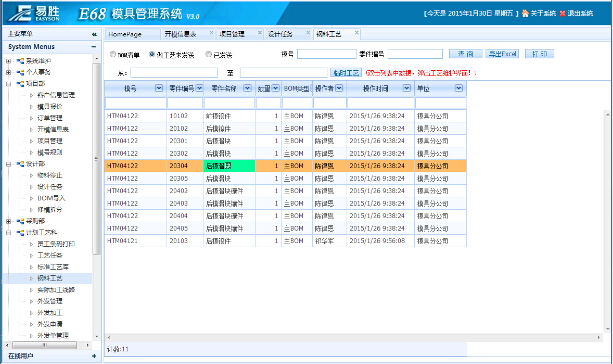This screenshot has width=613, height=364.
Task: Click the 设计部 folder icon
Action: pyautogui.click(x=20, y=164)
